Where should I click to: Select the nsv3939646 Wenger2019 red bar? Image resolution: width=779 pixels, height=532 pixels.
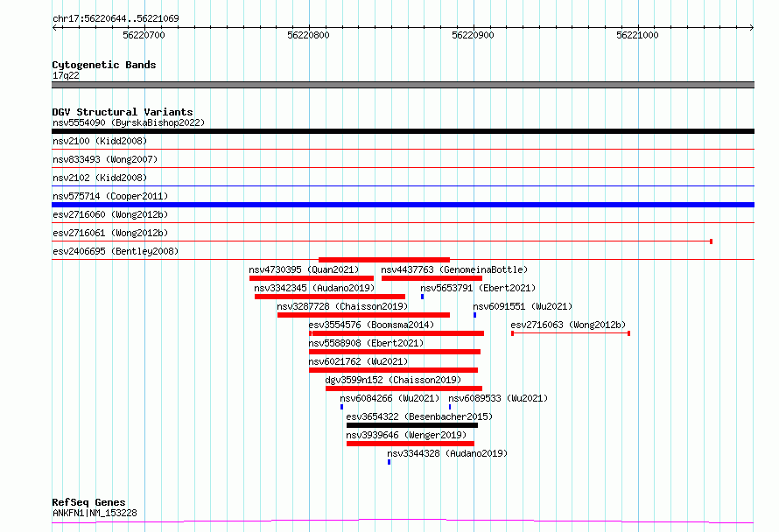point(411,444)
